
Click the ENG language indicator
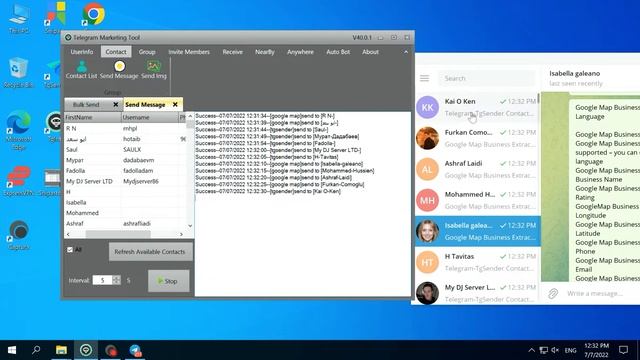pyautogui.click(x=570, y=350)
